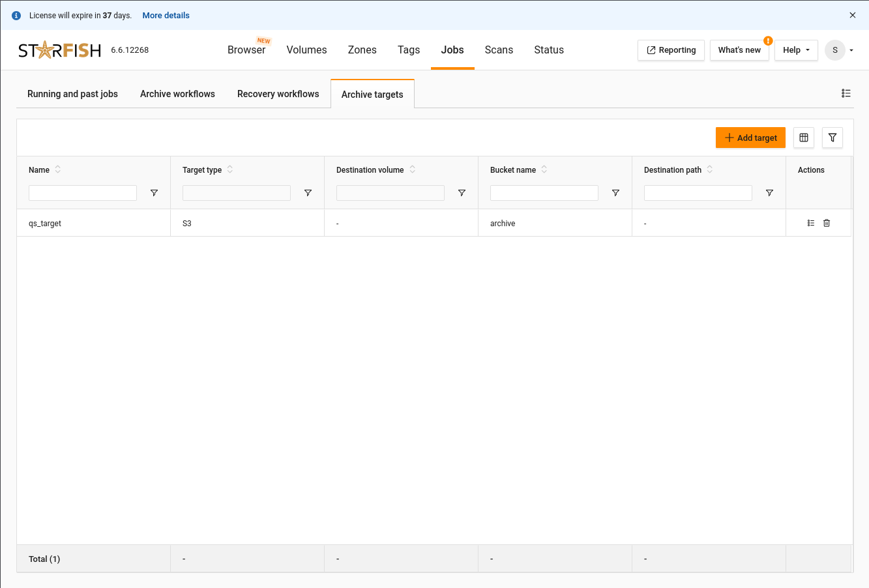This screenshot has width=869, height=588.
Task: Delete the qs_target archive target
Action: (827, 223)
